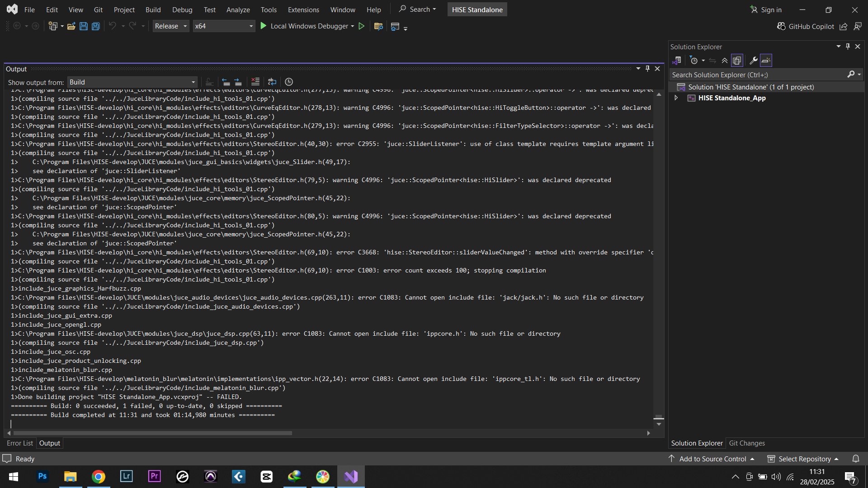868x488 pixels.
Task: Open the Analyze menu
Action: [x=238, y=9]
